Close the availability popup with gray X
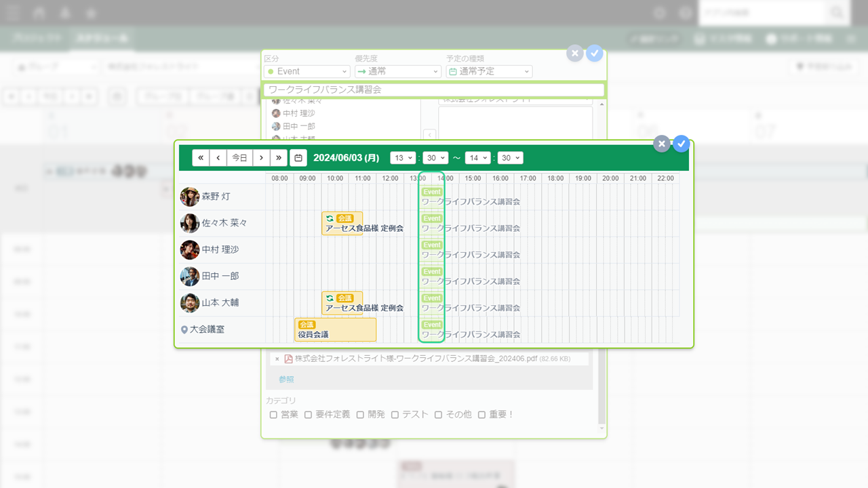The height and width of the screenshot is (488, 868). pos(662,144)
